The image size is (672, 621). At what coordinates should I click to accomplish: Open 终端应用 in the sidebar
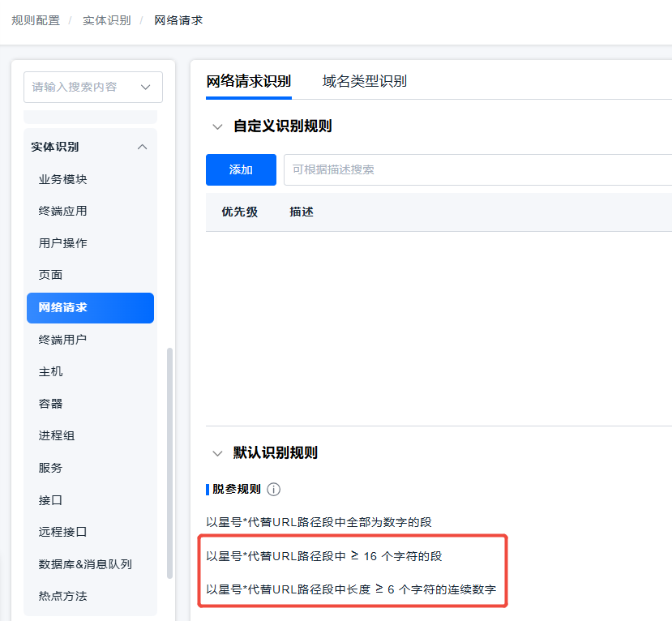point(62,211)
